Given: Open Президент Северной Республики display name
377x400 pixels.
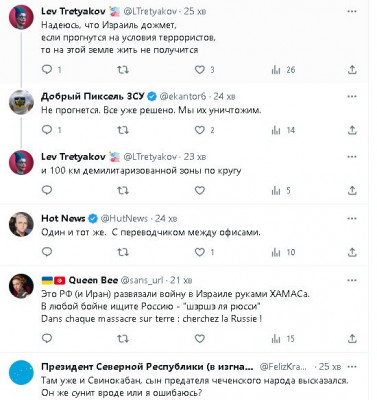Looking at the screenshot, I should click(x=147, y=367).
